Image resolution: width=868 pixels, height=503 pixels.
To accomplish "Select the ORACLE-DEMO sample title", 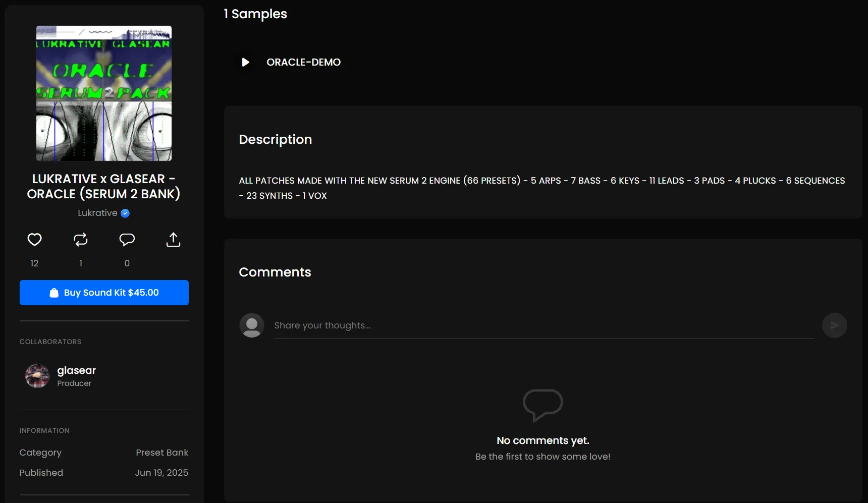I will (303, 62).
